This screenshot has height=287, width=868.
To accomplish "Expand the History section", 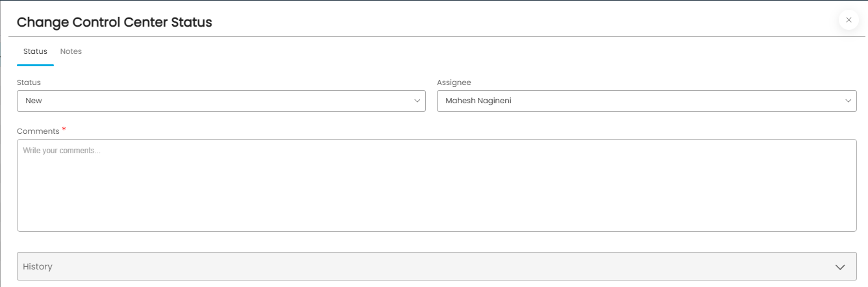I will point(437,266).
